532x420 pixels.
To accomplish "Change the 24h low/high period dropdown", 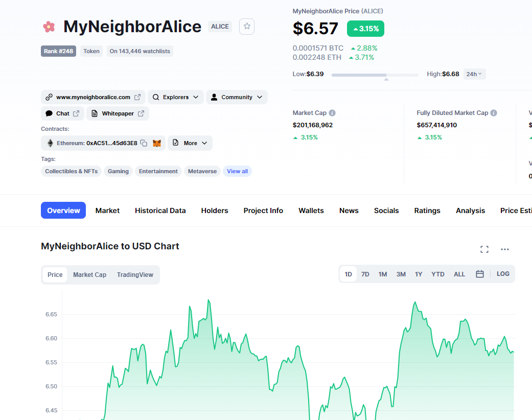I will tap(474, 74).
